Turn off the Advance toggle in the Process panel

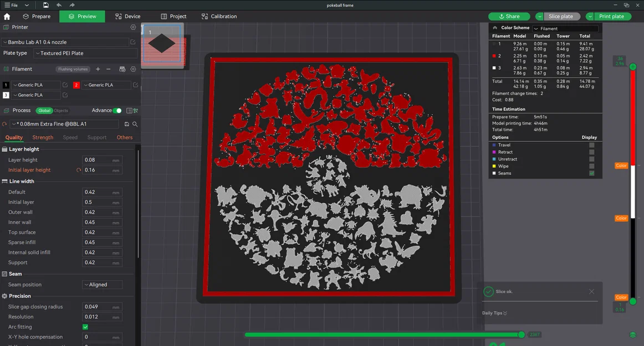[116, 111]
